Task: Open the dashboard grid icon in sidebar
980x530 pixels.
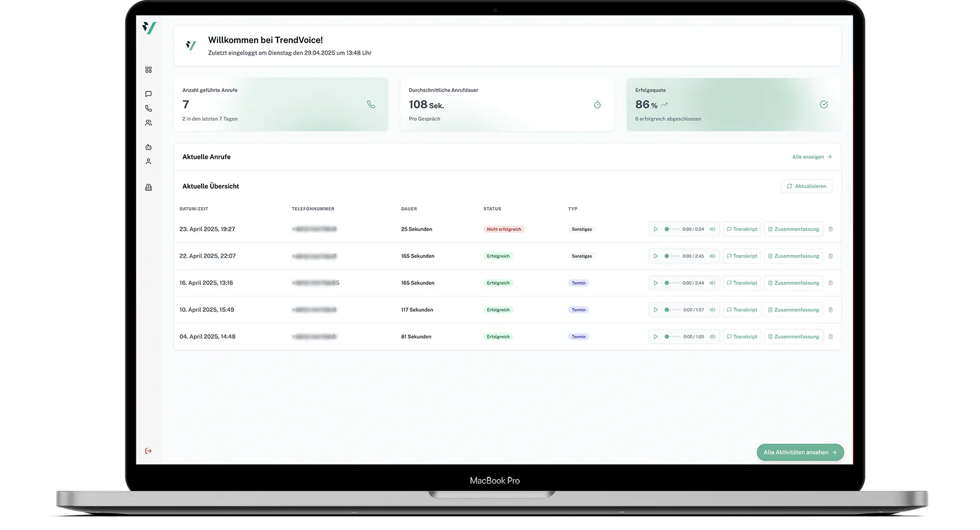Action: [x=148, y=70]
